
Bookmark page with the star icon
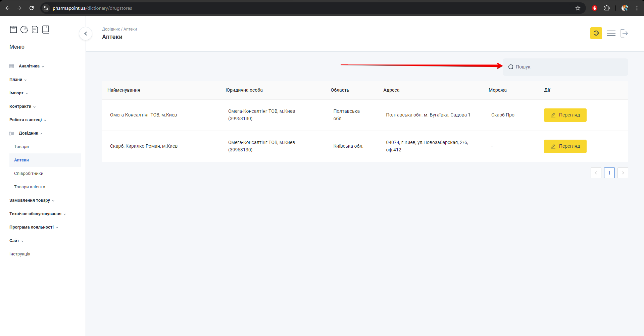point(578,8)
